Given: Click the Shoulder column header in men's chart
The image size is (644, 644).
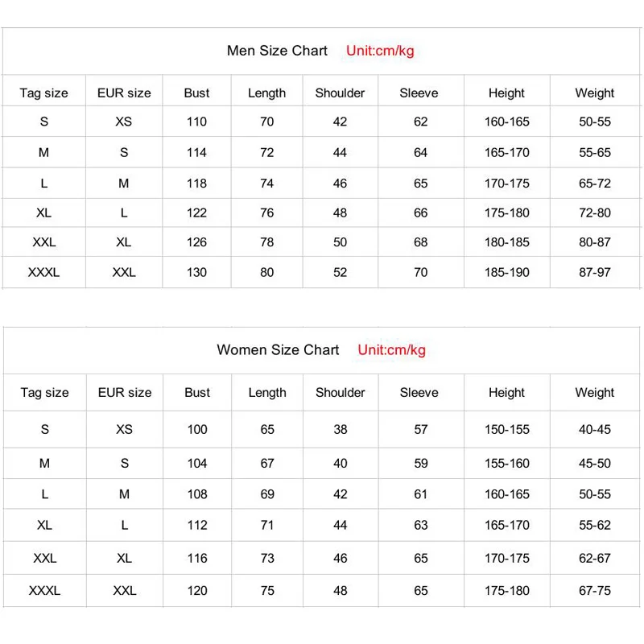Looking at the screenshot, I should 340,93.
